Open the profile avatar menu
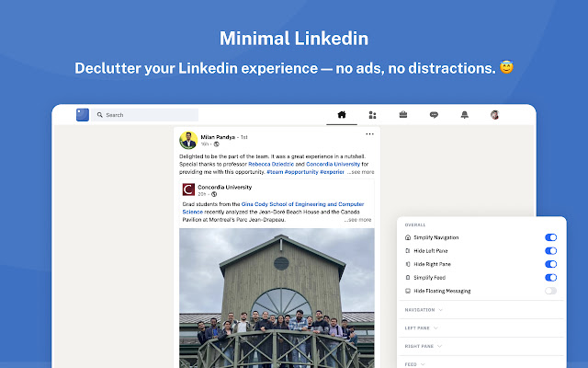 click(495, 115)
